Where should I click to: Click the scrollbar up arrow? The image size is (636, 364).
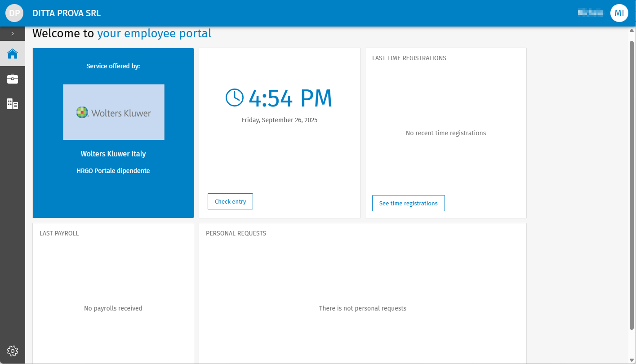[632, 31]
